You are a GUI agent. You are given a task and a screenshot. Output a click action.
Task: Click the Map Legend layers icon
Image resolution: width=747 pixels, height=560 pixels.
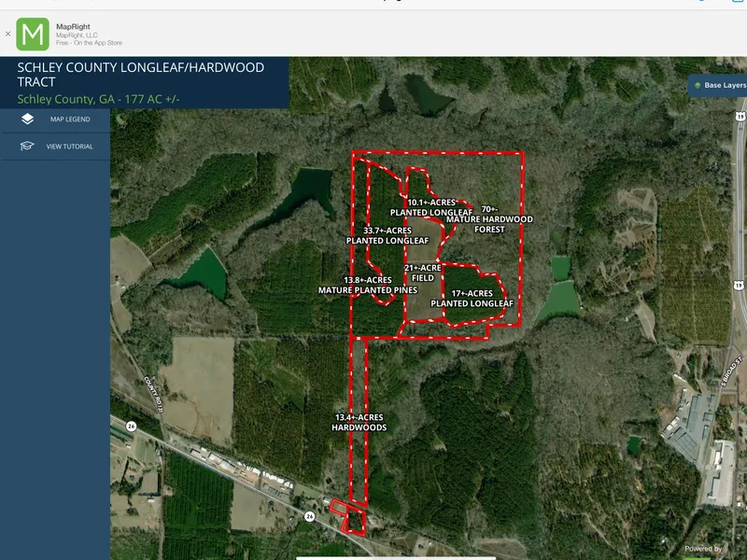pyautogui.click(x=27, y=119)
